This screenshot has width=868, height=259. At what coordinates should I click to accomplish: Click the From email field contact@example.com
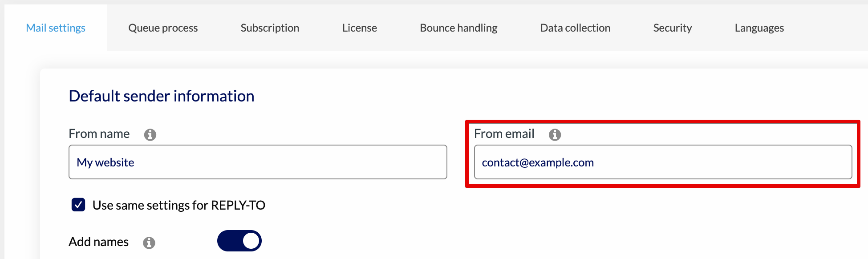click(663, 162)
